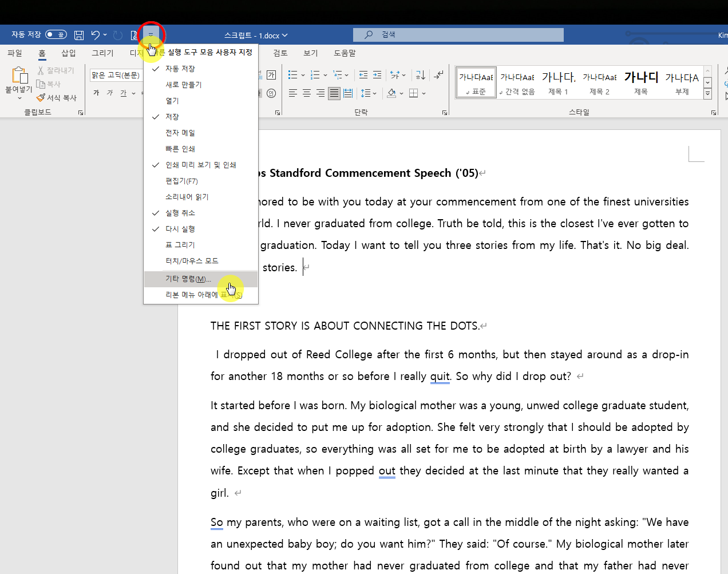The image size is (728, 574).
Task: Center align paragraph text
Action: click(x=307, y=93)
